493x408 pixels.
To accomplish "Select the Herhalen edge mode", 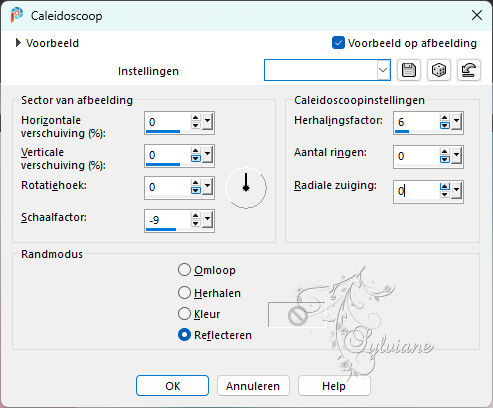I will pos(184,293).
